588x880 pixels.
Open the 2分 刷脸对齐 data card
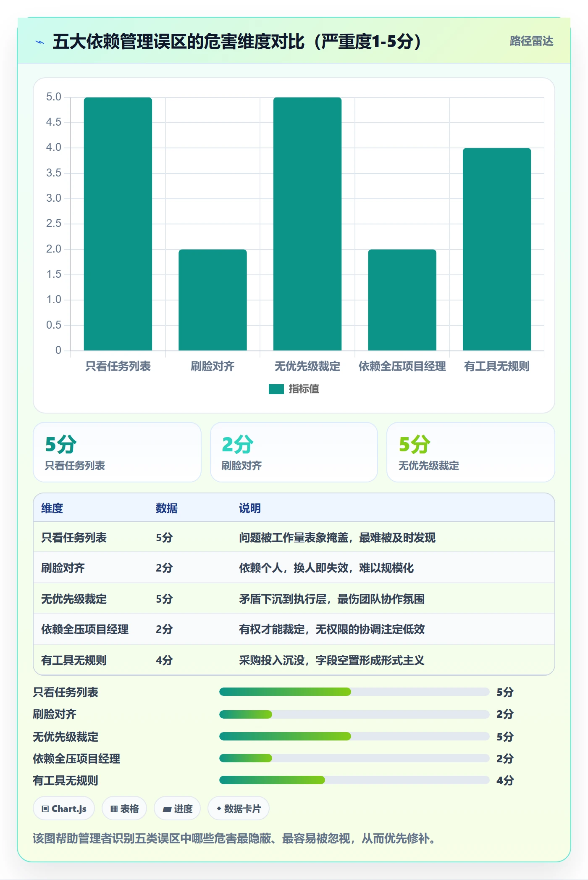coord(294,452)
